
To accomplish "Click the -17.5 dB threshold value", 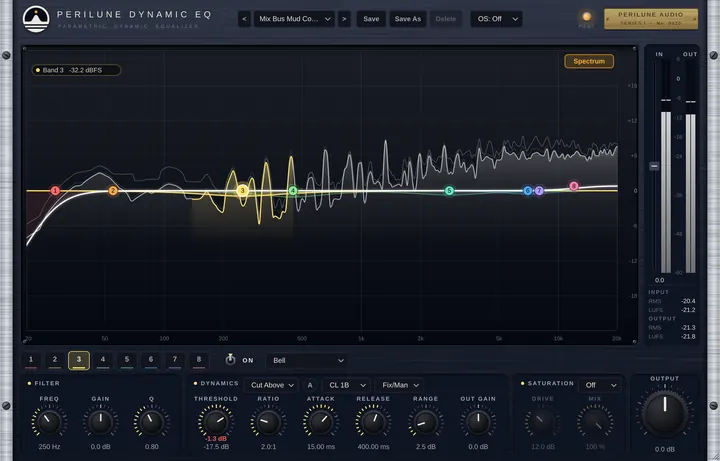I will tap(216, 447).
